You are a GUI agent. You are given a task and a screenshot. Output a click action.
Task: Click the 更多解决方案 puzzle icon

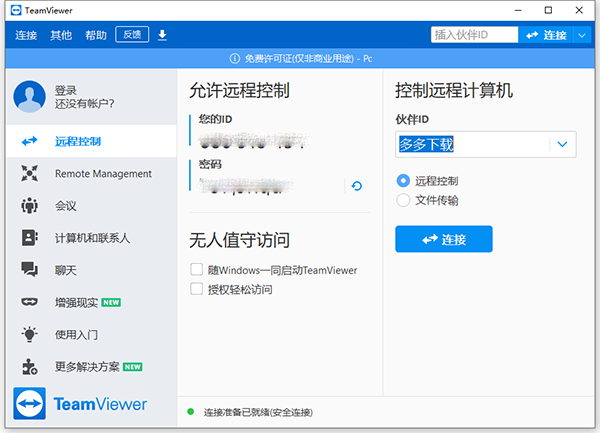pyautogui.click(x=29, y=366)
